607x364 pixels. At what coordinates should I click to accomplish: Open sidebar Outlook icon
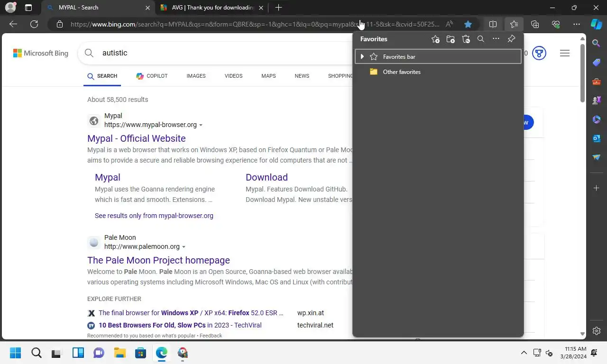pyautogui.click(x=597, y=138)
